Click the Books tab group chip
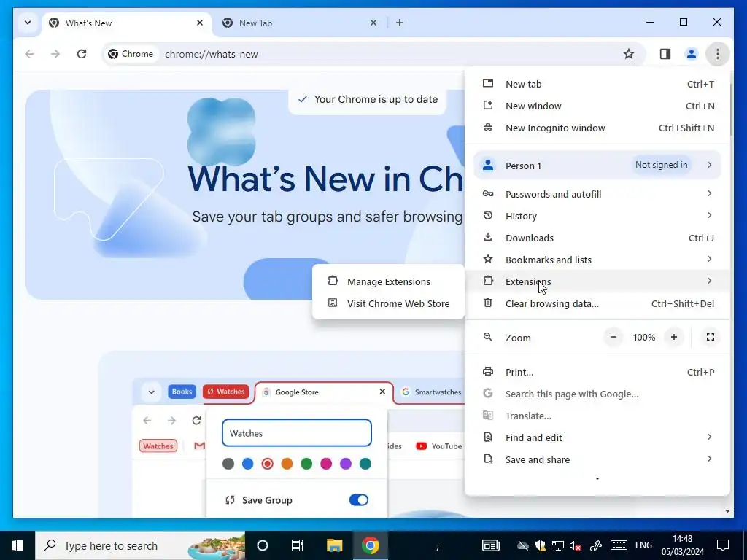The width and height of the screenshot is (747, 560). [x=182, y=392]
